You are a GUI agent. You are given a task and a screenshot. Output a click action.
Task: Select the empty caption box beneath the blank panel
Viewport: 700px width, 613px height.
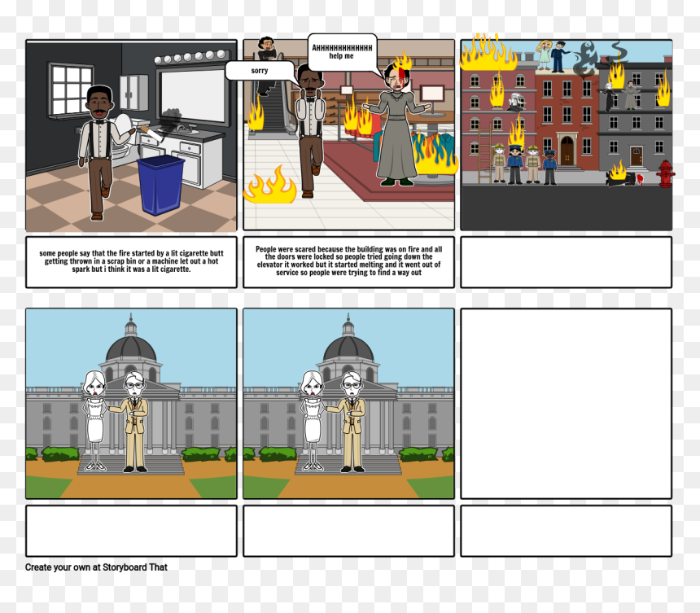pyautogui.click(x=566, y=531)
